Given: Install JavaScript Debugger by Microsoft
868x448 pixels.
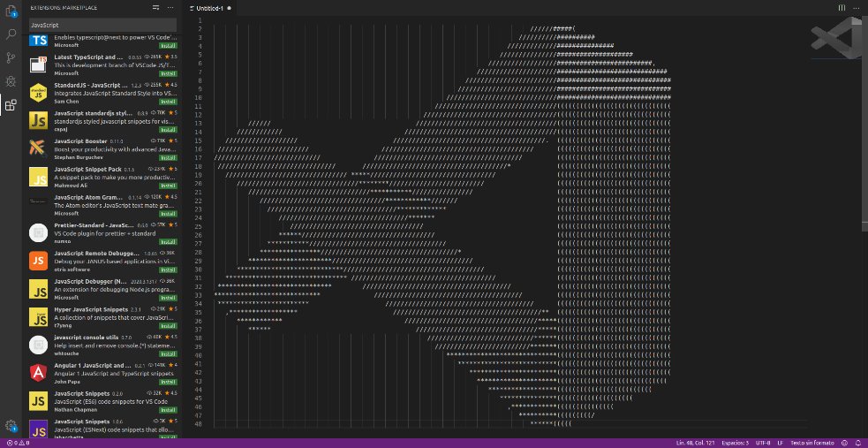Looking at the screenshot, I should coord(168,298).
